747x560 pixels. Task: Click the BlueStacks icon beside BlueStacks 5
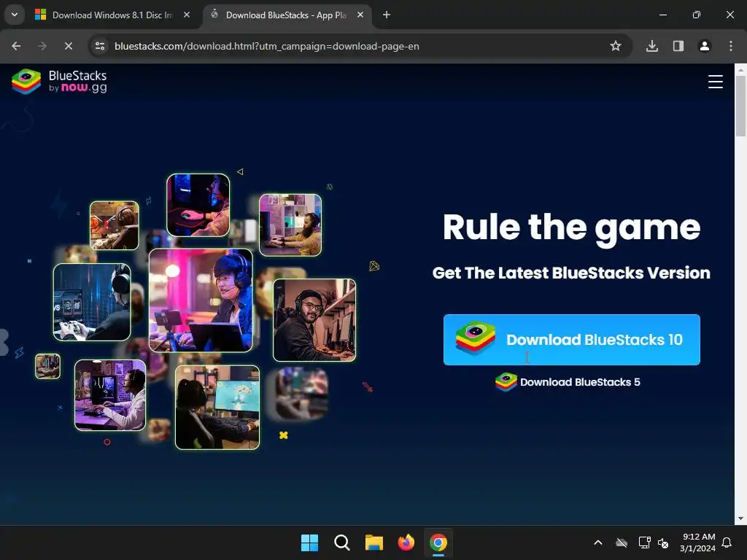pyautogui.click(x=506, y=382)
